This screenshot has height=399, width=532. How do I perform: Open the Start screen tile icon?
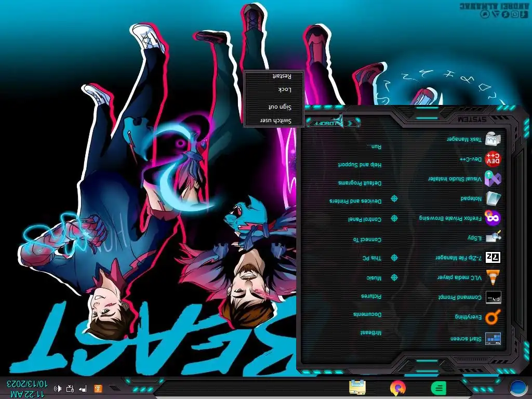pyautogui.click(x=493, y=338)
